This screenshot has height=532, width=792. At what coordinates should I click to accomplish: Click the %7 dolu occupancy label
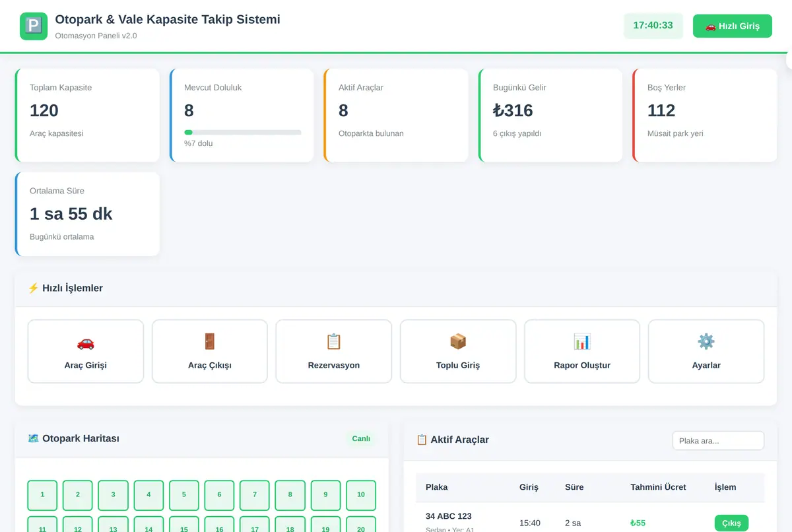[x=199, y=143]
